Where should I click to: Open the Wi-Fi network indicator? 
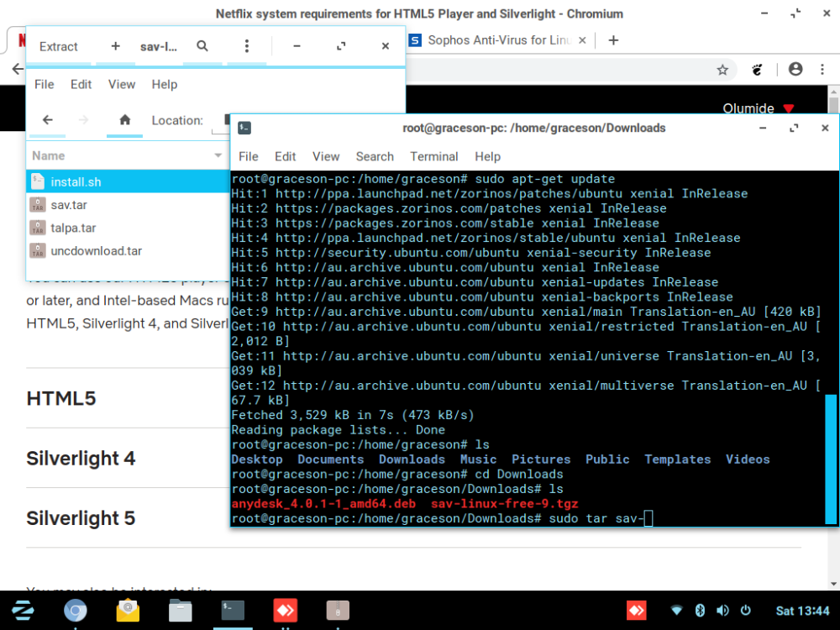(676, 610)
